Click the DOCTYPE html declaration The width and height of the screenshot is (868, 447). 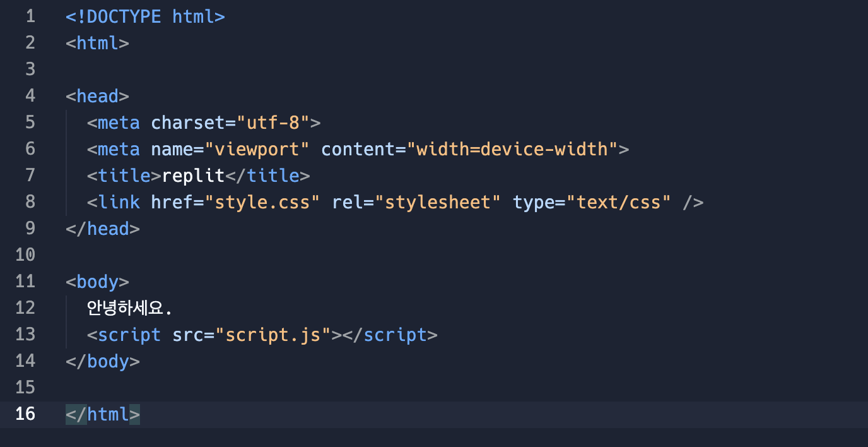[x=145, y=16]
